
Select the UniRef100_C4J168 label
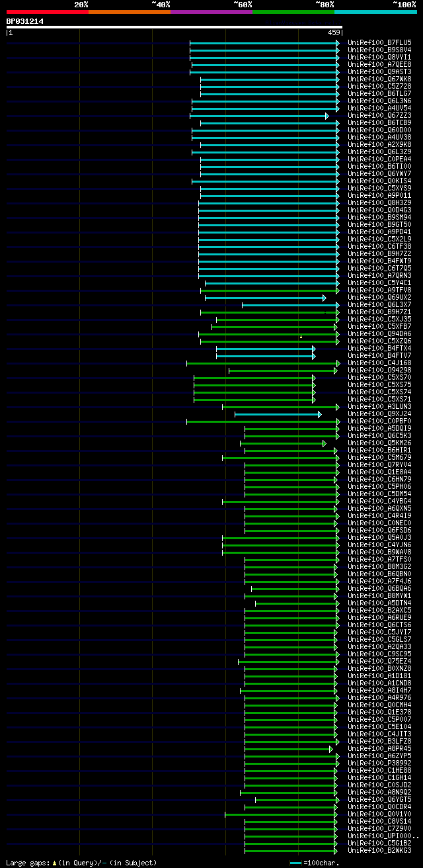(x=379, y=363)
